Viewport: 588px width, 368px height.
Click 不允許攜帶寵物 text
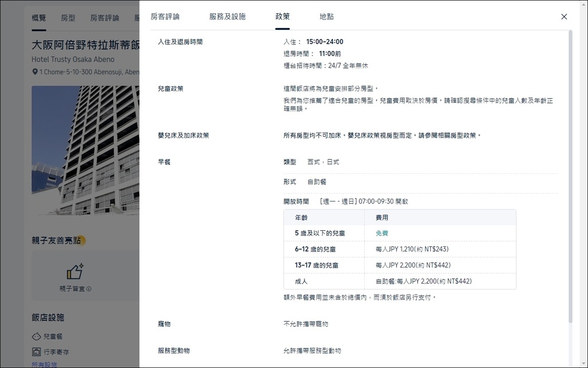305,324
